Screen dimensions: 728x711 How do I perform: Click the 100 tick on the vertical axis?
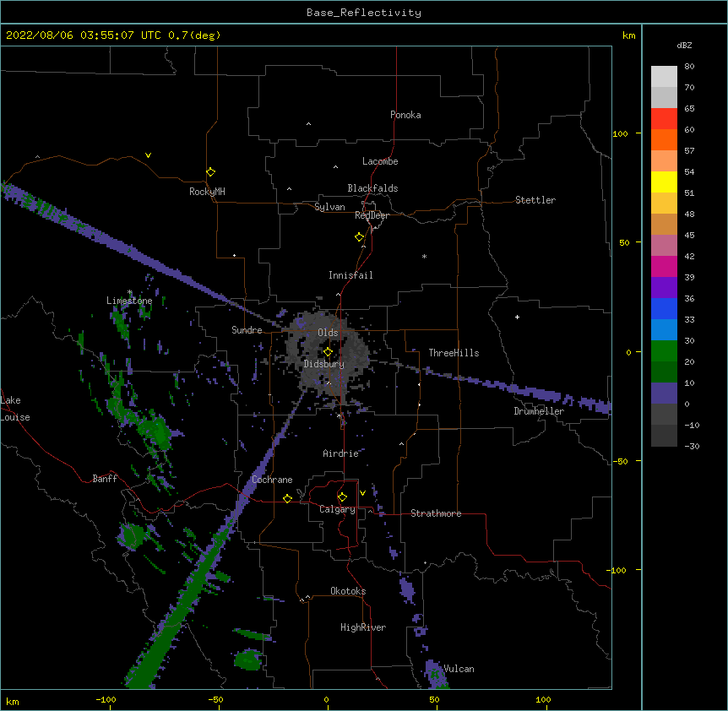coord(620,133)
